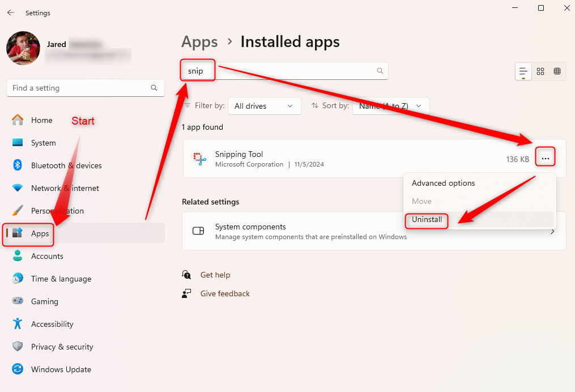Open the Sort by Name dropdown

coord(390,105)
